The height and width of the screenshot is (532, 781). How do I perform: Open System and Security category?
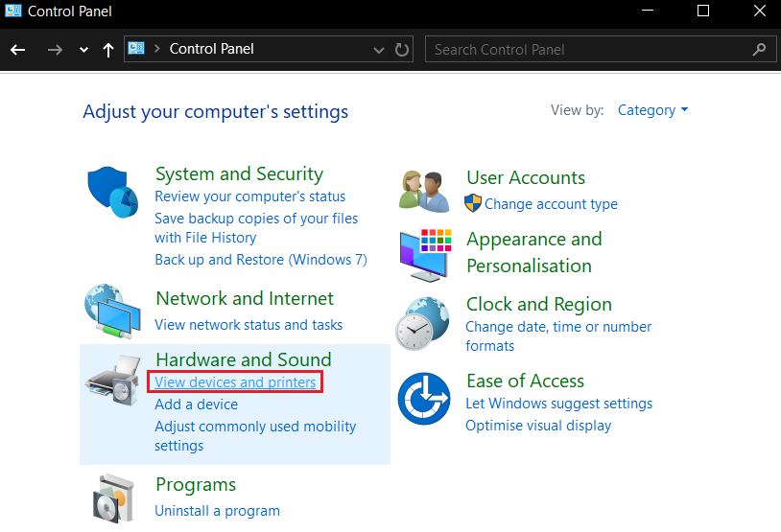pyautogui.click(x=239, y=173)
